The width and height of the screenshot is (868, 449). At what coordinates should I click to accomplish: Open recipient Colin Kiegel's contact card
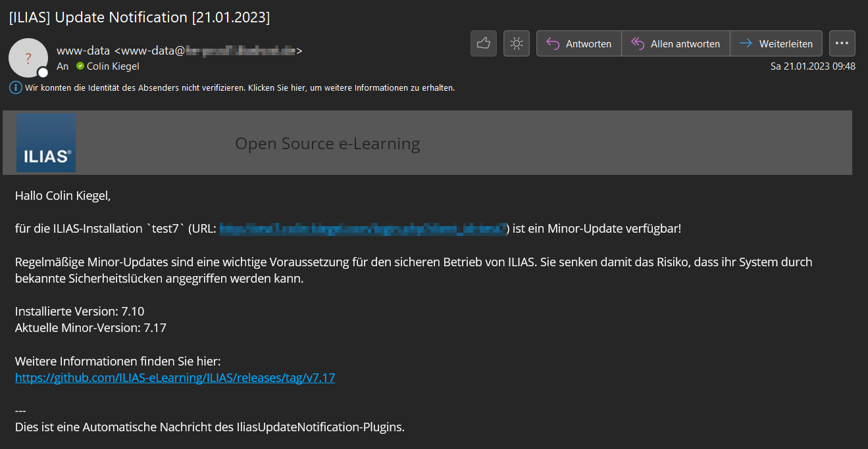pos(113,66)
